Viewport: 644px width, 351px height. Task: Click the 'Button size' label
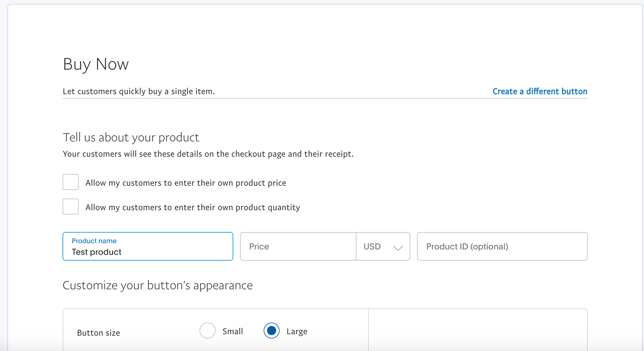[x=99, y=333]
